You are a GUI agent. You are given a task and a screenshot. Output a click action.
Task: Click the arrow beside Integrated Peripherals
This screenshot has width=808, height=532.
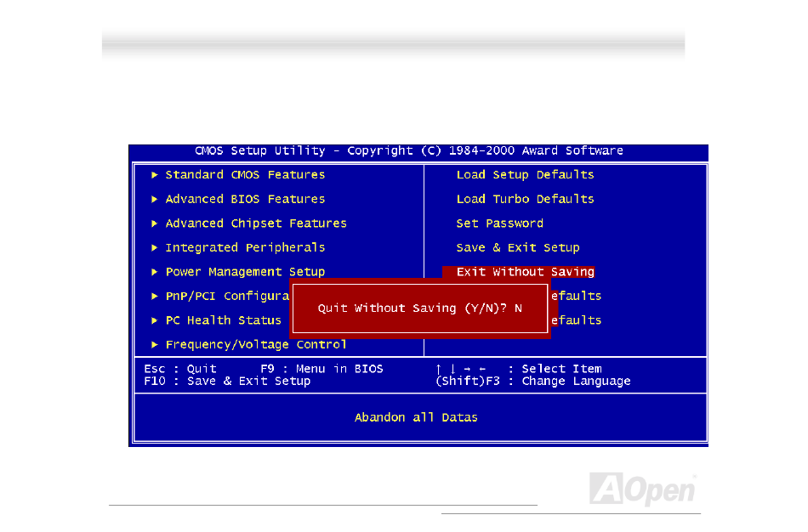pos(154,247)
